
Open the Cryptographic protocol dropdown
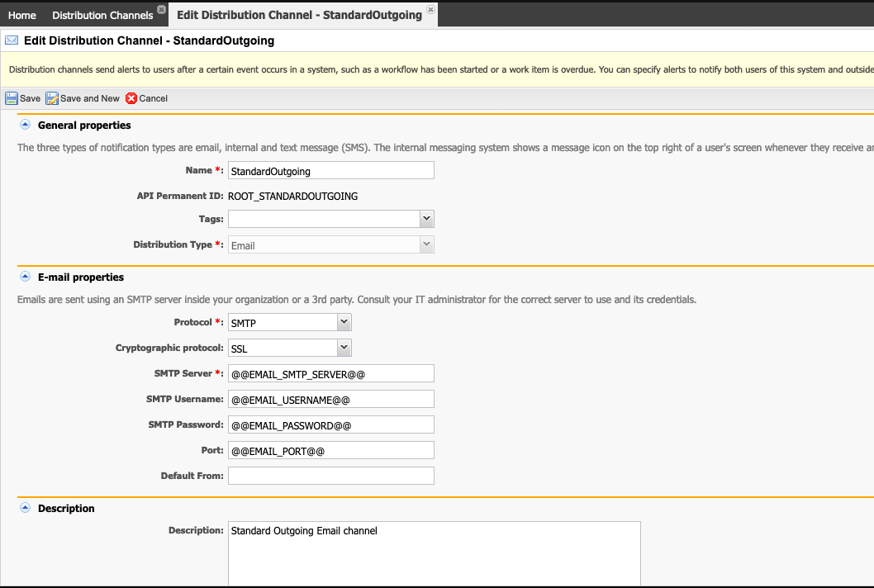point(344,348)
